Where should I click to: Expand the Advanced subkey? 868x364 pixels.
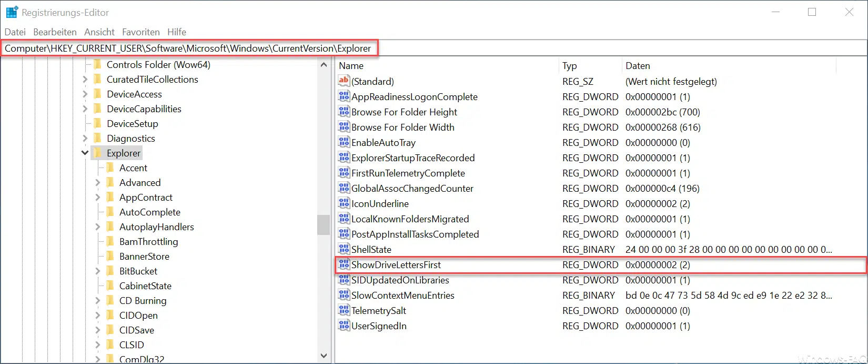click(x=98, y=182)
